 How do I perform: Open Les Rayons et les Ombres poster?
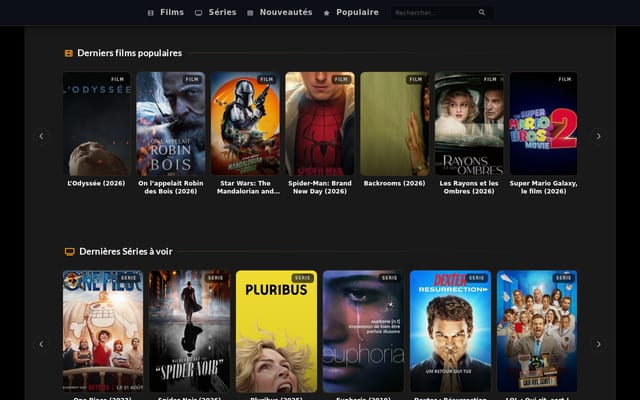tap(469, 124)
